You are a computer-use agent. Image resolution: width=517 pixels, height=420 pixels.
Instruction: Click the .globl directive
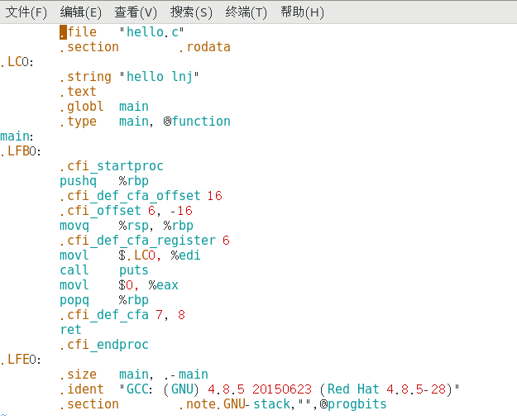(x=81, y=107)
